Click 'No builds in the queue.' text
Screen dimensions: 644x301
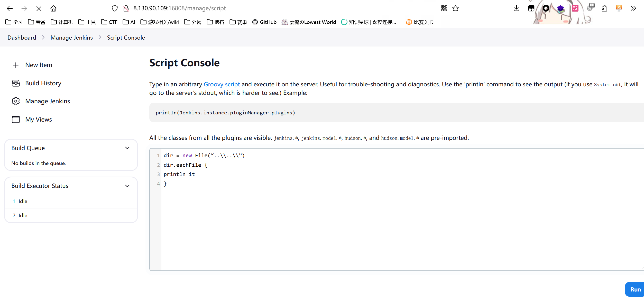pyautogui.click(x=39, y=163)
